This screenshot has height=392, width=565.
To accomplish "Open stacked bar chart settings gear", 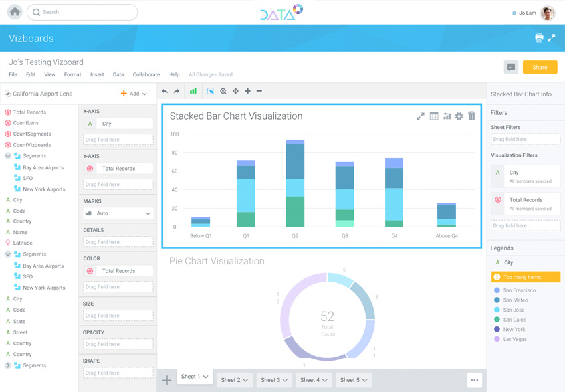I will pyautogui.click(x=459, y=116).
